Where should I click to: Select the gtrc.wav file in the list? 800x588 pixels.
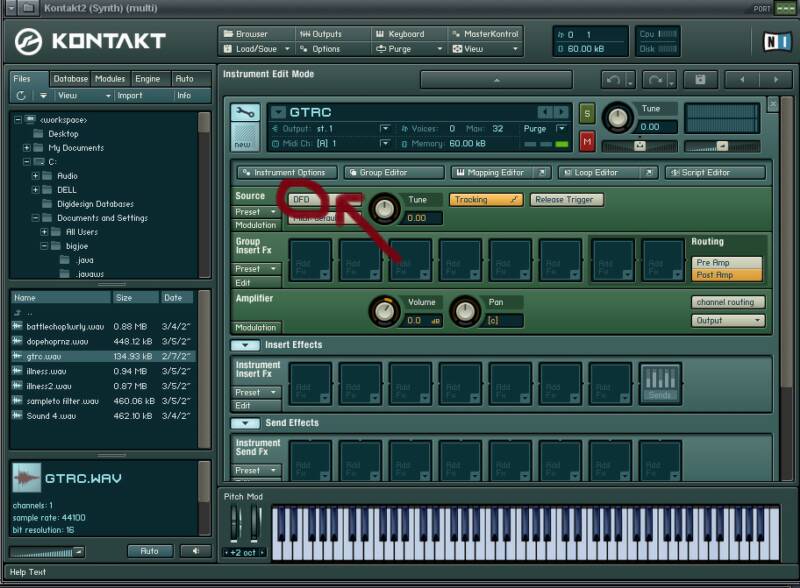102,356
